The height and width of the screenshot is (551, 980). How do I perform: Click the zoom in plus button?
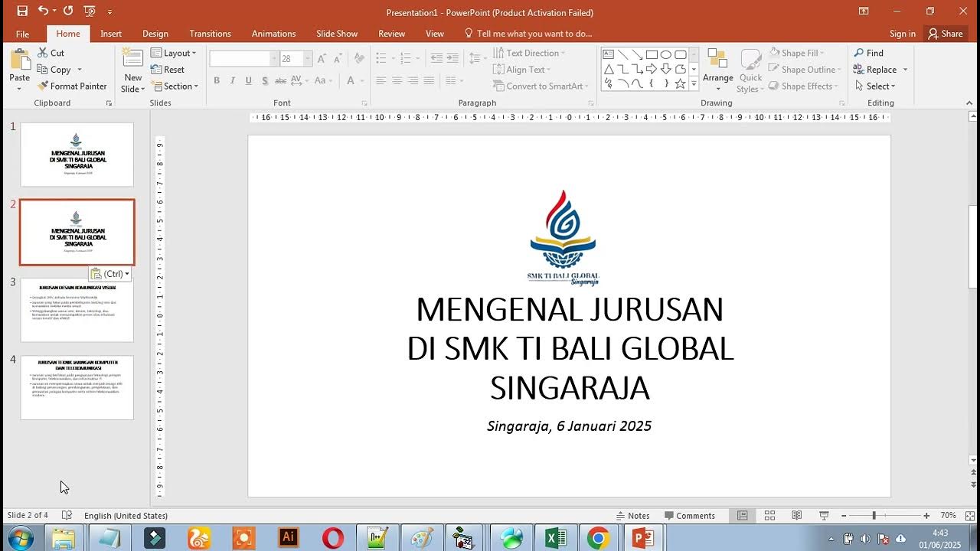[x=926, y=516]
